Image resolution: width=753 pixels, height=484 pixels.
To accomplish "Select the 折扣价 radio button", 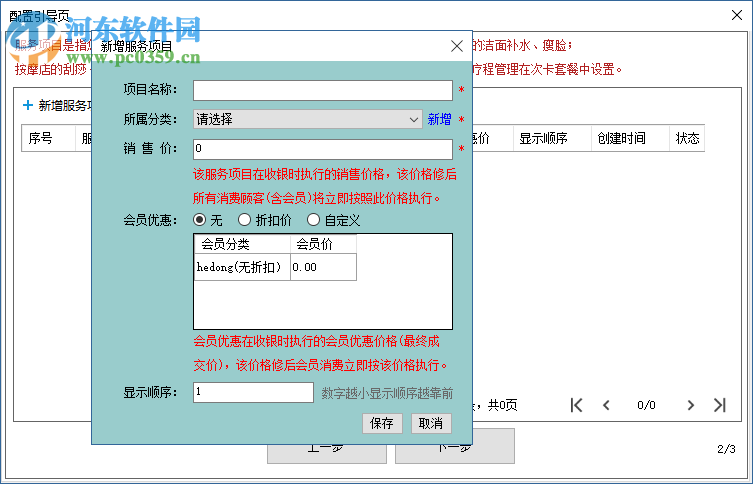I will [x=244, y=220].
